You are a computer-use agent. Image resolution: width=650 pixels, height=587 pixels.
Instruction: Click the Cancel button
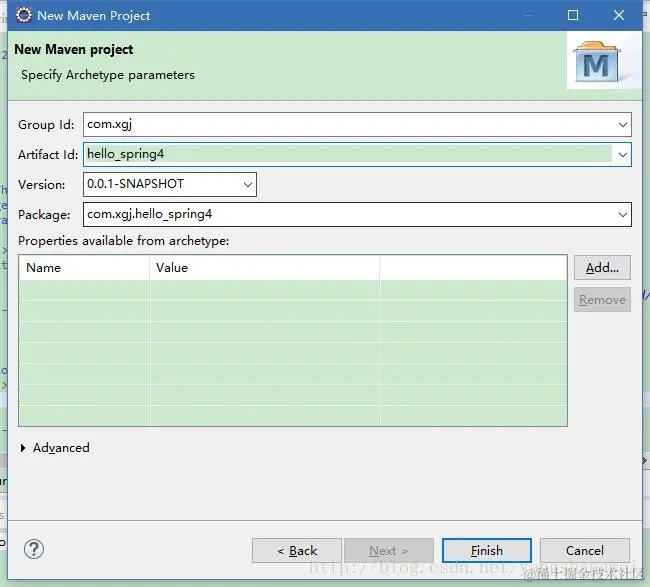click(x=585, y=551)
